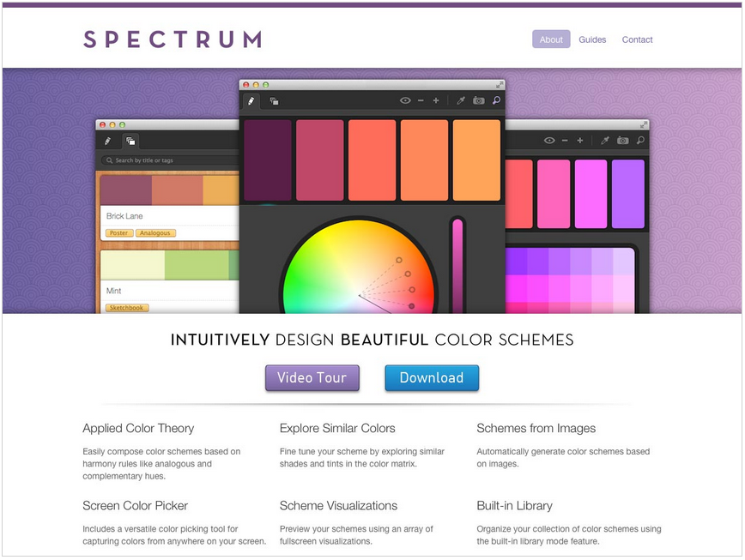Click the eyedropper icon in right window
The image size is (745, 560).
point(605,141)
